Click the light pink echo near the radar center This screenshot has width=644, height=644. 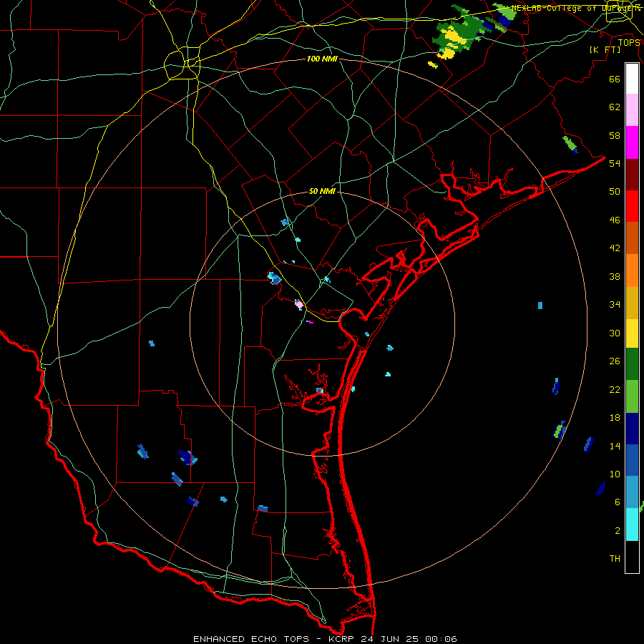coord(299,304)
